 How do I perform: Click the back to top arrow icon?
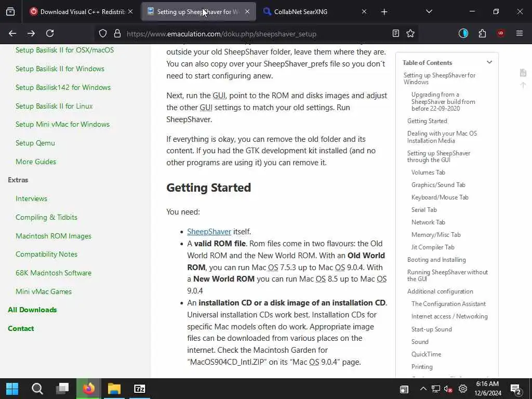pos(523,85)
